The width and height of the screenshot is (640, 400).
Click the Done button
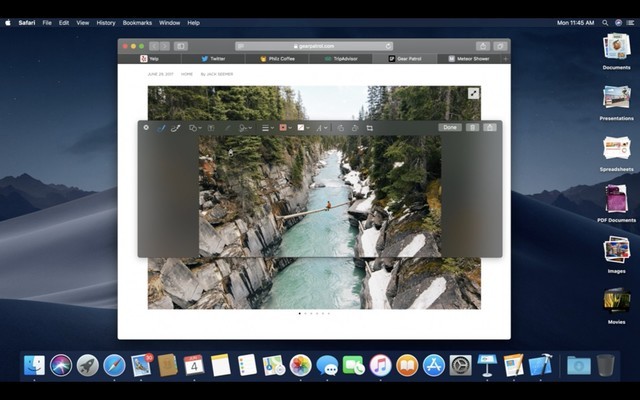coord(449,127)
